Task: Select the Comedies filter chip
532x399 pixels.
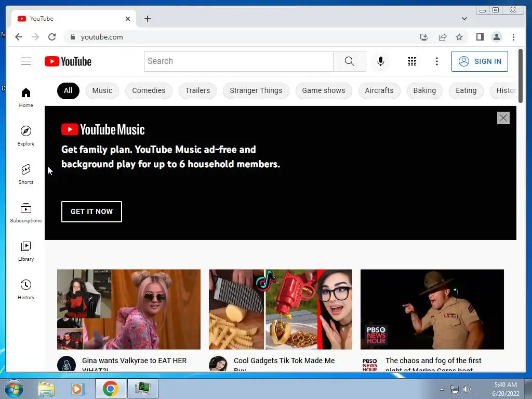Action: (149, 90)
